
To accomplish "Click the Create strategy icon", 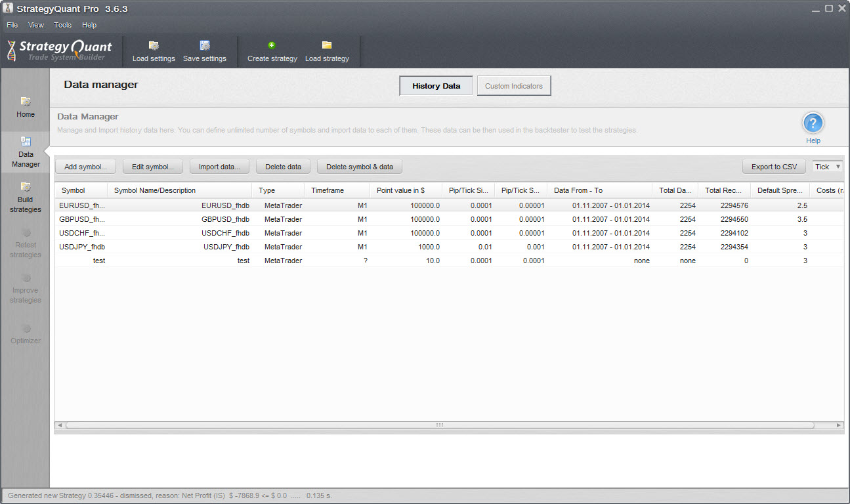I will pos(272,45).
